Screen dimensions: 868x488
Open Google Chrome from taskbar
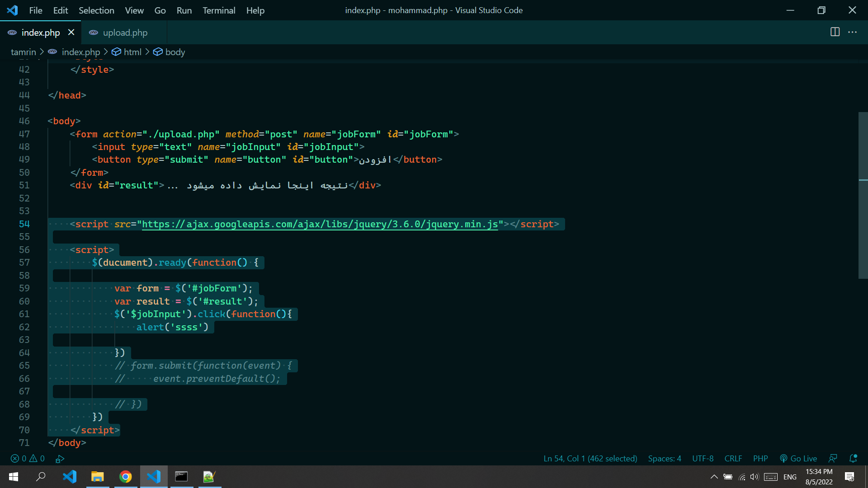point(126,477)
